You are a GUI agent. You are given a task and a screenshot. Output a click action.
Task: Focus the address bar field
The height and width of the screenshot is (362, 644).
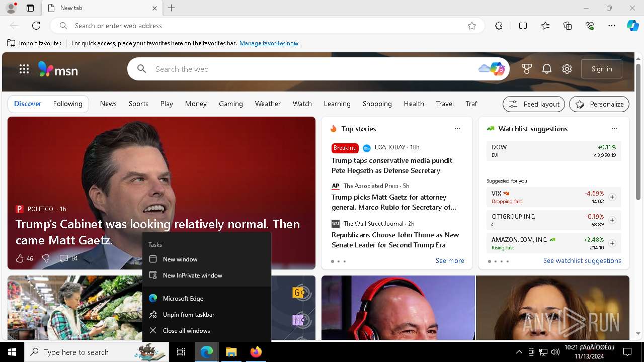click(267, 26)
